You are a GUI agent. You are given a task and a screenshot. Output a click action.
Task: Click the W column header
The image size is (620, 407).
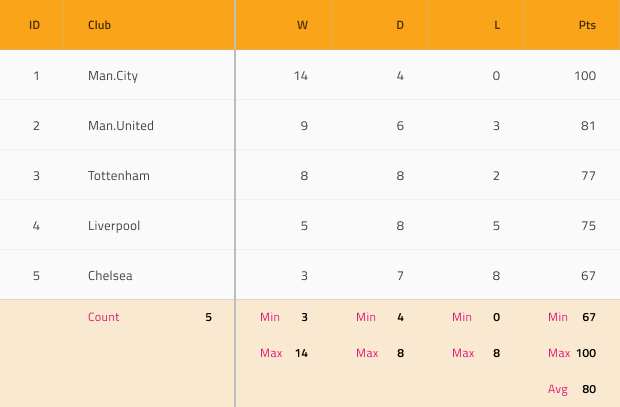tap(284, 25)
